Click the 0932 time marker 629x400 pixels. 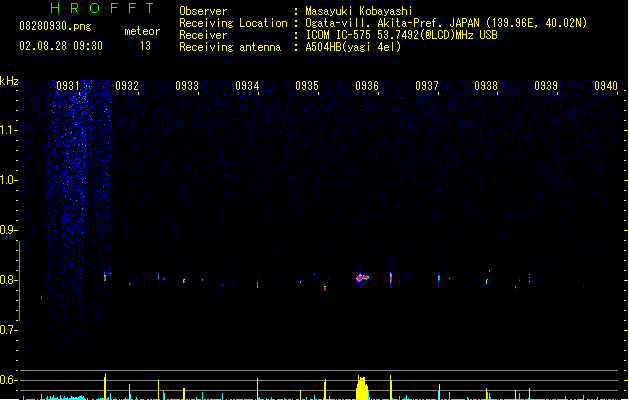(x=127, y=86)
